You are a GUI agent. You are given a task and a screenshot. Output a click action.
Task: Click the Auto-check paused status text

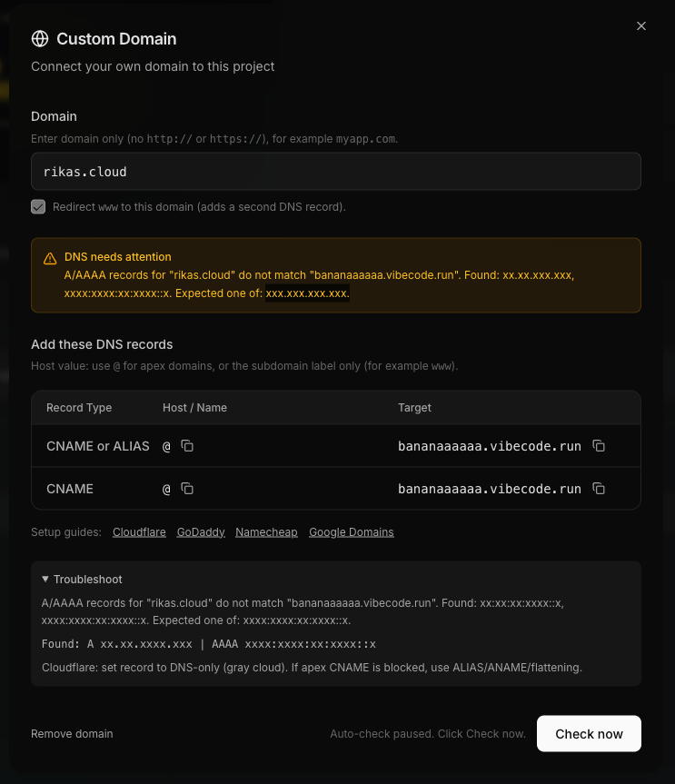[428, 733]
